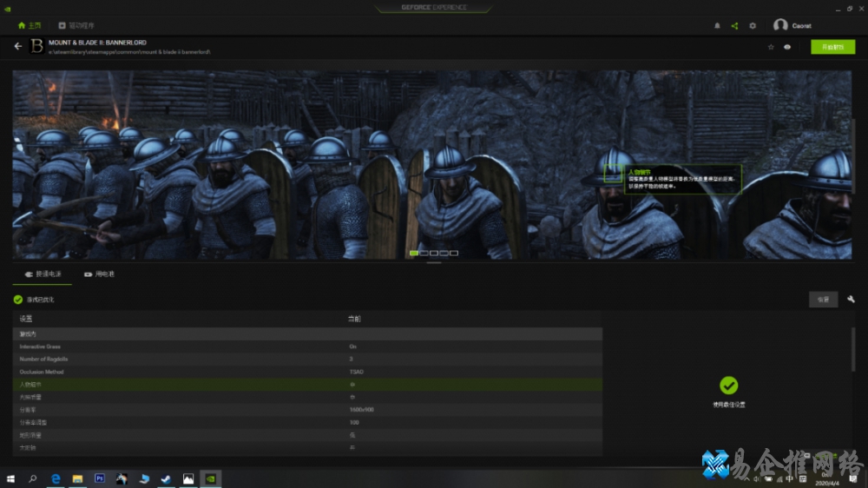Select the last screenshot carousel indicator
The width and height of the screenshot is (868, 488).
coord(453,253)
